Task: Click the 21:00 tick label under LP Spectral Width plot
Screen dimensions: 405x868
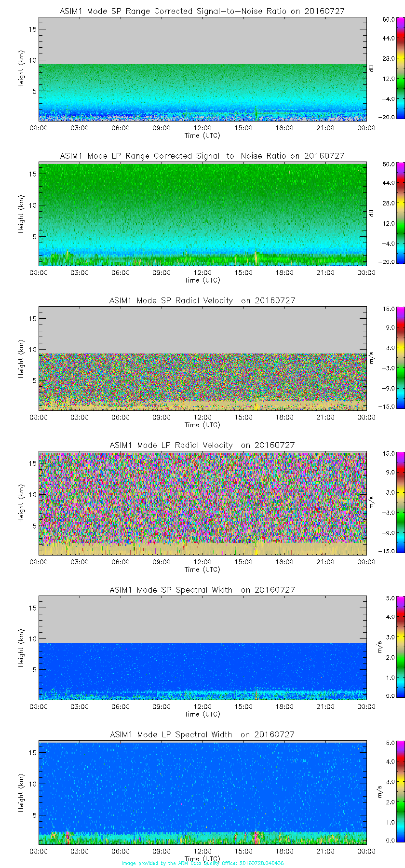Action: [325, 851]
